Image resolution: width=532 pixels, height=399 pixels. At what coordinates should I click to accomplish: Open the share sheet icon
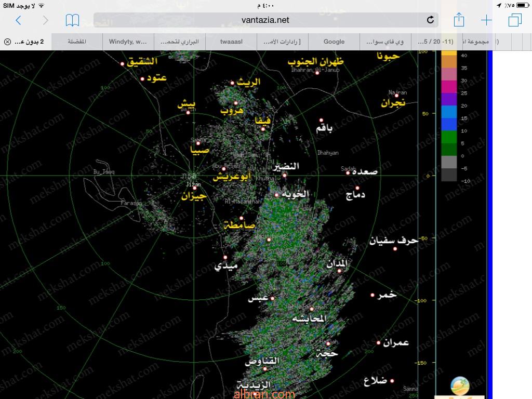(459, 20)
